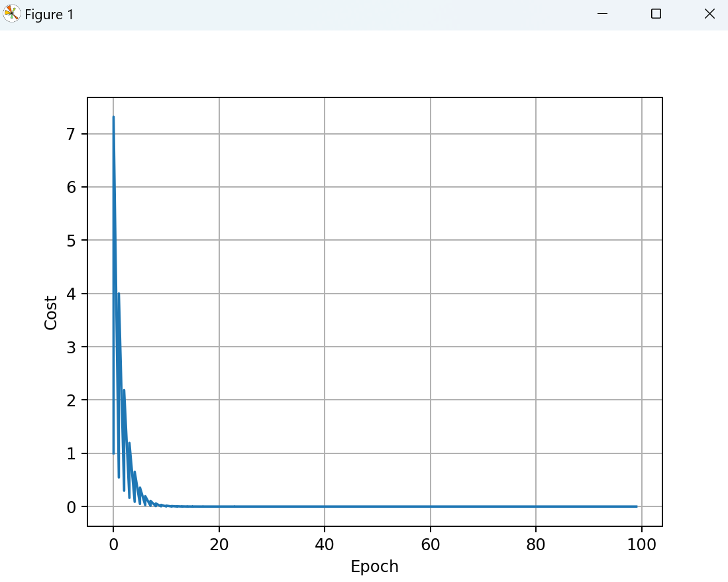
Task: Click the y-axis tick label 6
Action: point(71,187)
